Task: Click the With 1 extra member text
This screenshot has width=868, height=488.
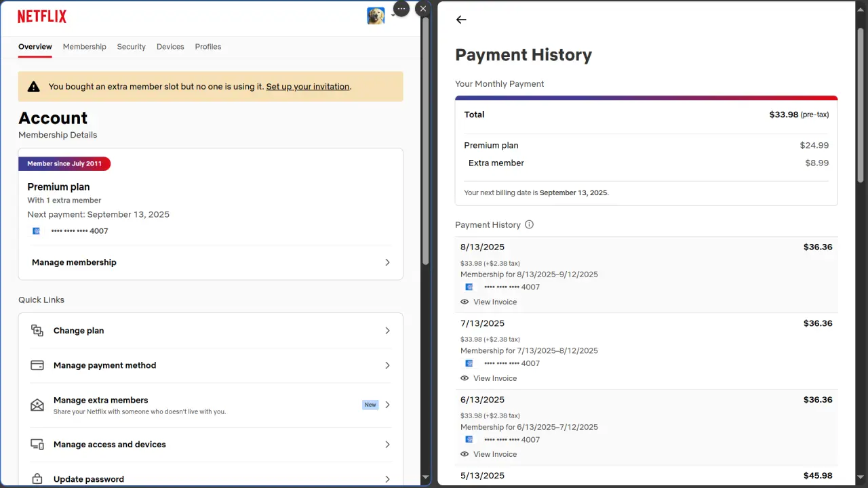Action: [x=64, y=201]
